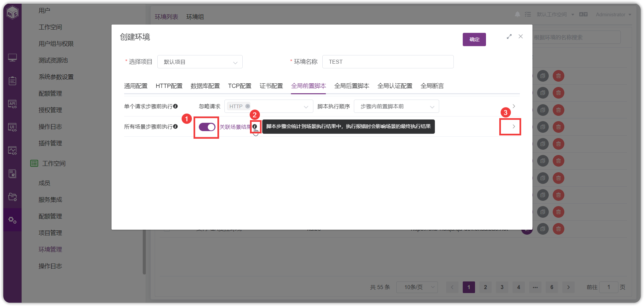Switch to the 通用配置 tab
Image resolution: width=644 pixels, height=306 pixels.
tap(136, 86)
